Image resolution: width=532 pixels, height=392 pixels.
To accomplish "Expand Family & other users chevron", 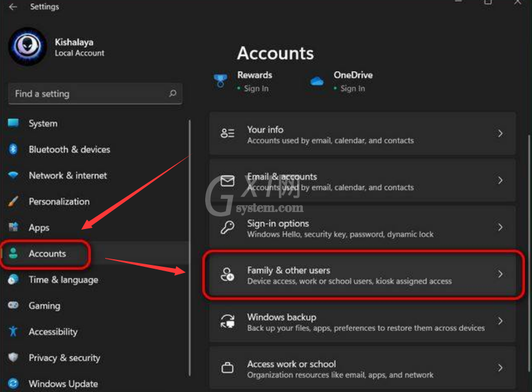I will [x=500, y=274].
